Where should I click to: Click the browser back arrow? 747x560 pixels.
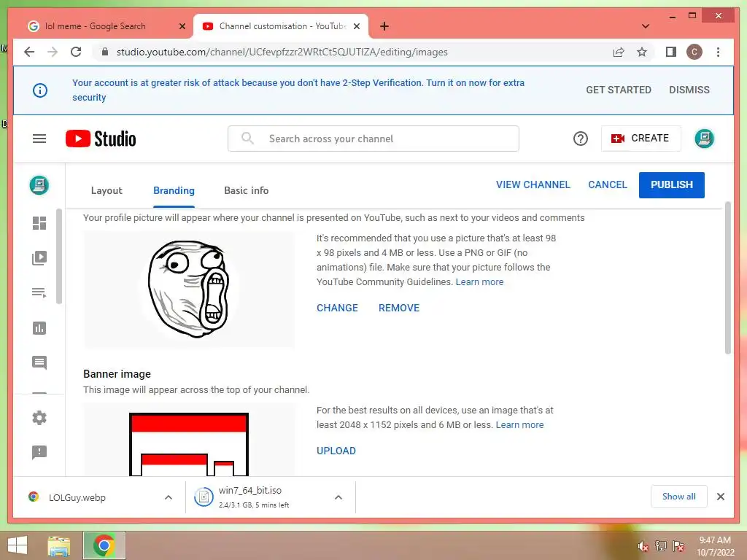pos(29,52)
